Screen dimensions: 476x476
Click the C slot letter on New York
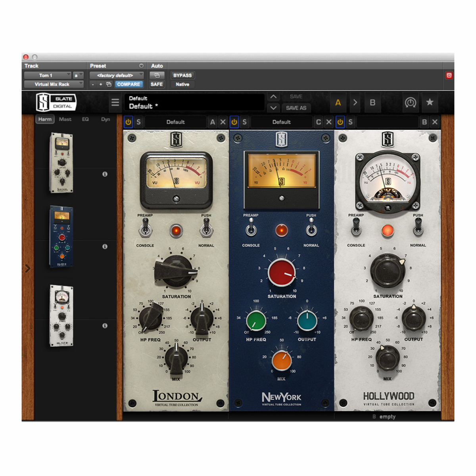318,122
